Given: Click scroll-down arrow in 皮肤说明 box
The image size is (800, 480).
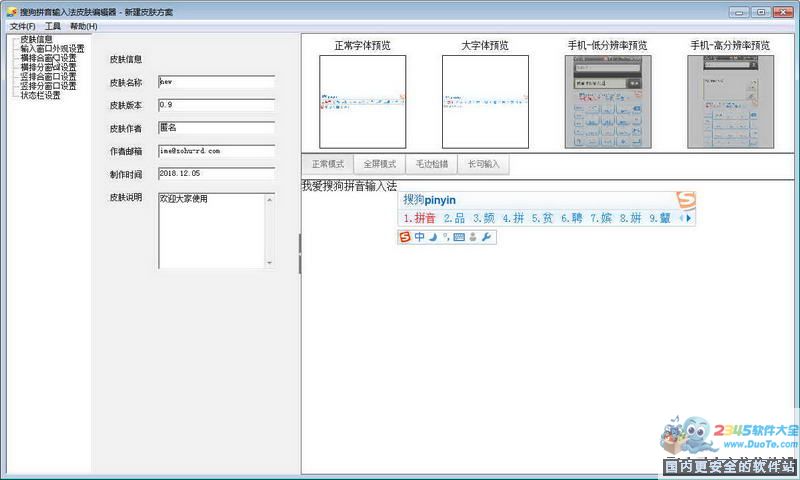Looking at the screenshot, I should [x=269, y=263].
